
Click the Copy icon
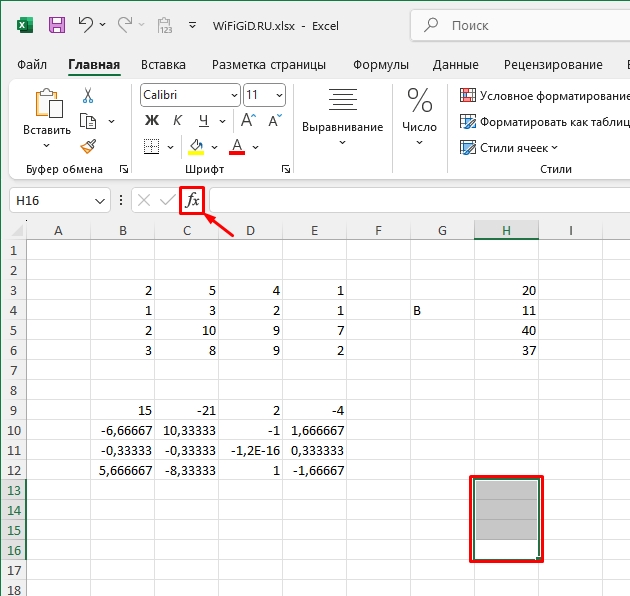point(88,121)
